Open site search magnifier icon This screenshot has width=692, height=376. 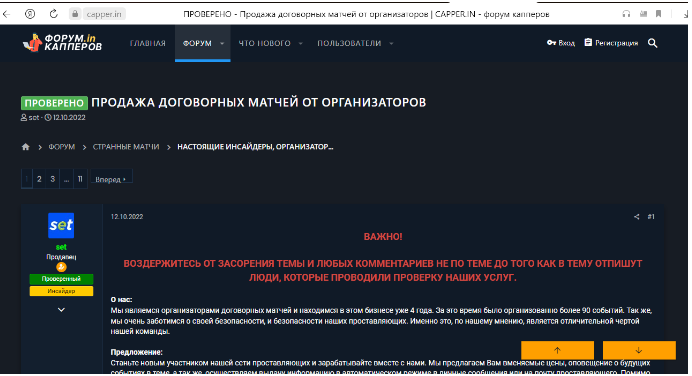pos(653,43)
